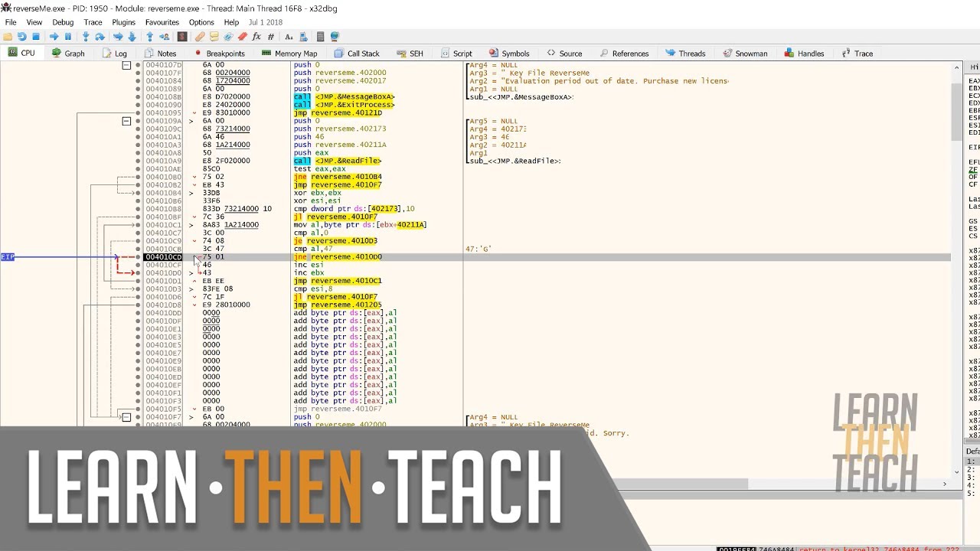Toggle breakpoint dot at address 004010B8
The height and width of the screenshot is (551, 980).
(138, 209)
